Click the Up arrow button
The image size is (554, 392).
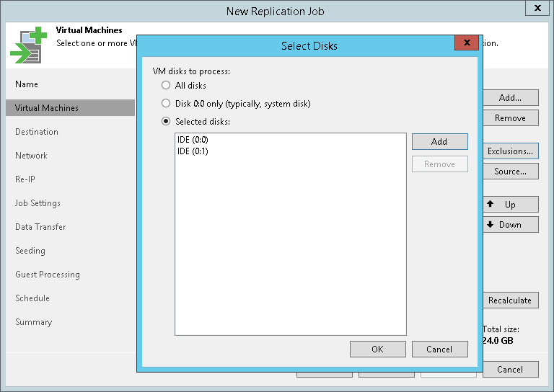[x=511, y=205]
